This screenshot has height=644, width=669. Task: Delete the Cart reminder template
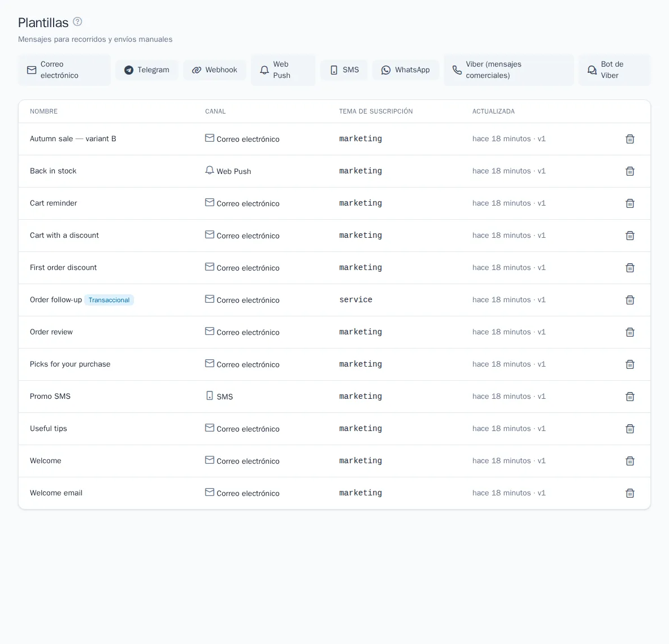pyautogui.click(x=630, y=203)
